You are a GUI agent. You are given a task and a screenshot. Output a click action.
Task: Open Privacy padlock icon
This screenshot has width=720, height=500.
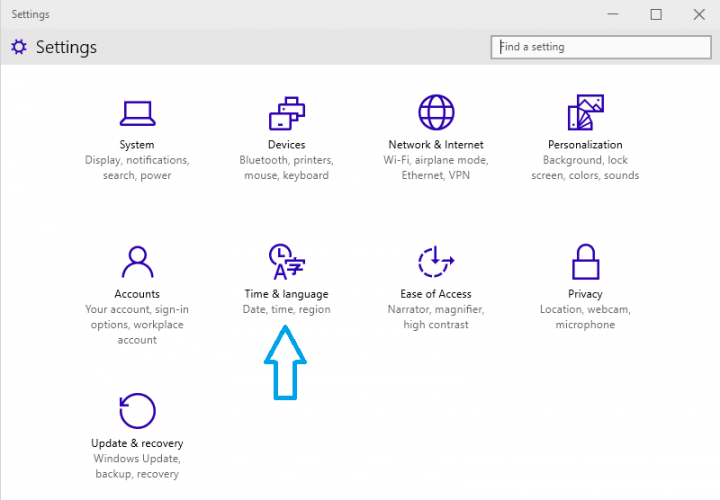585,262
